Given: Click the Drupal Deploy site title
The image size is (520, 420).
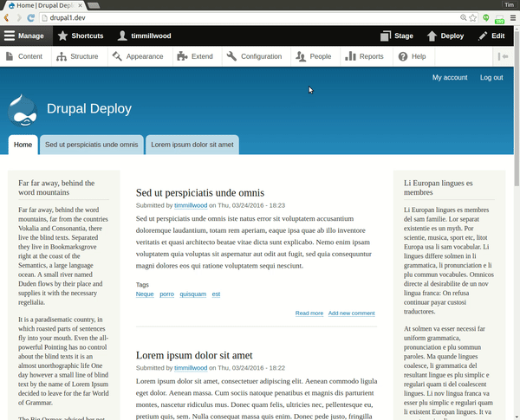Looking at the screenshot, I should point(89,109).
